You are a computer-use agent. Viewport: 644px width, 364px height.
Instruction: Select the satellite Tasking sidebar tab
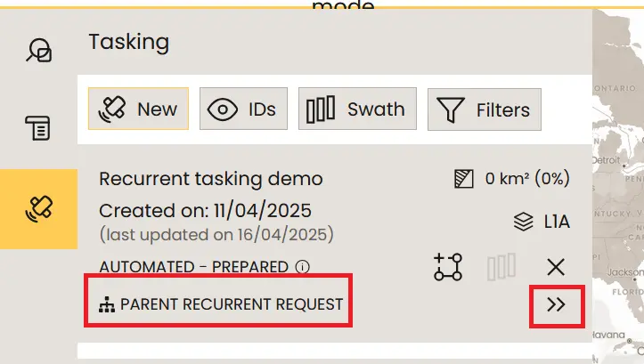tap(38, 208)
